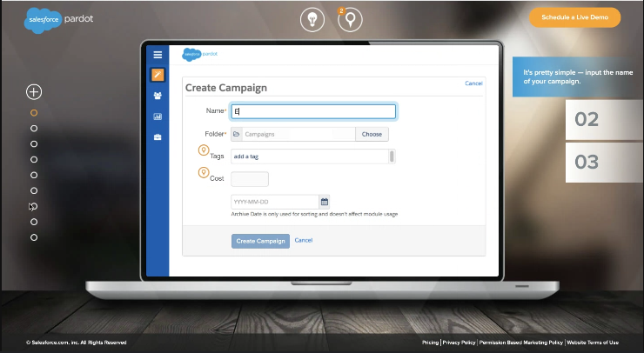Select the first orange step dot
This screenshot has height=353, width=644.
34,113
